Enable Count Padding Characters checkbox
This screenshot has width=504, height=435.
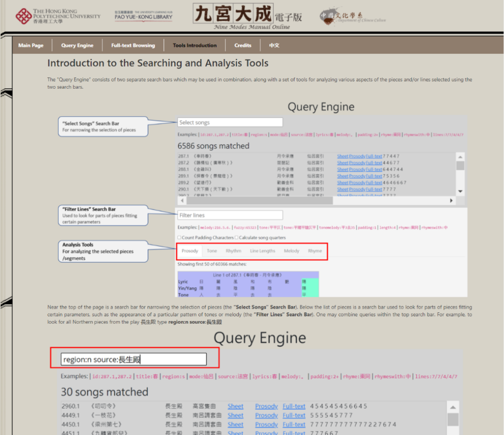pyautogui.click(x=180, y=237)
